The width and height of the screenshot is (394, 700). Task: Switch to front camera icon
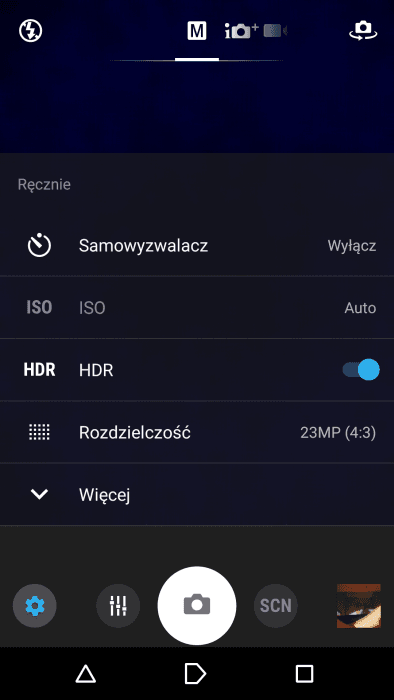pos(363,31)
